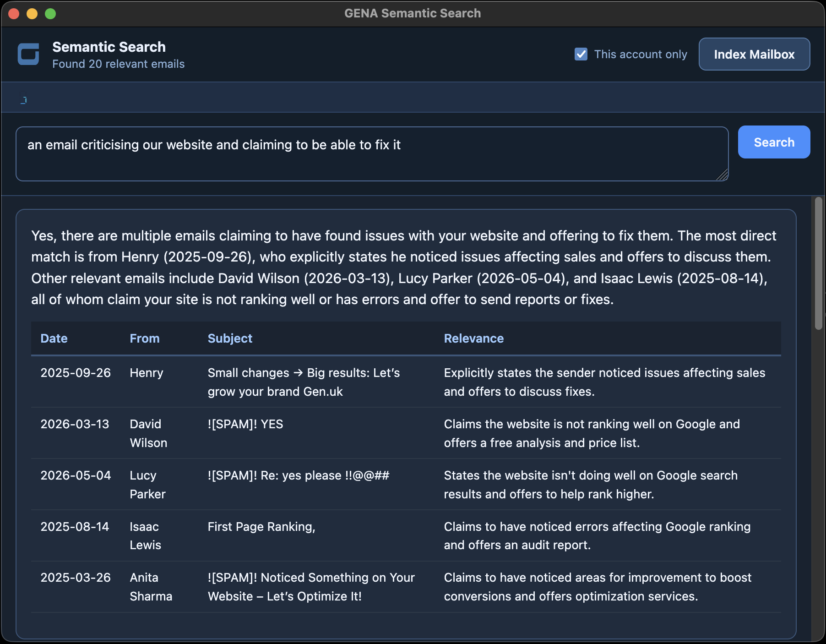The width and height of the screenshot is (826, 644).
Task: Click the query field resize grip
Action: point(722,175)
